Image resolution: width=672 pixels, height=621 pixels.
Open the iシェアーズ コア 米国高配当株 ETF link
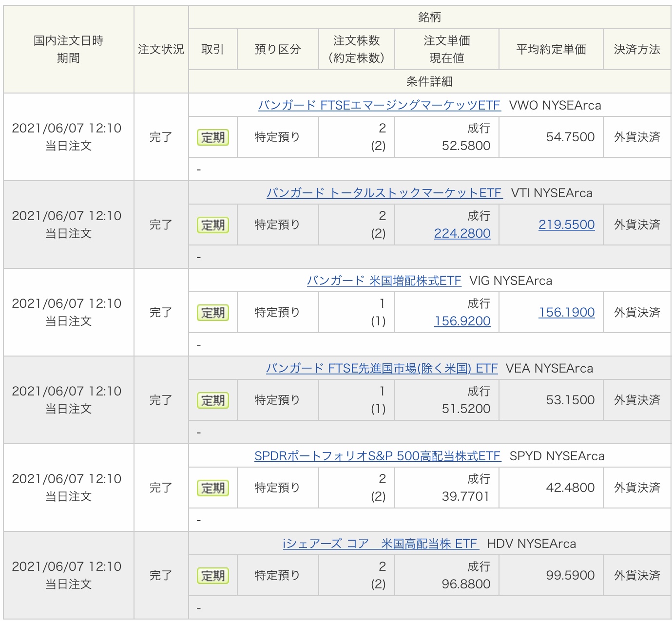(x=381, y=544)
